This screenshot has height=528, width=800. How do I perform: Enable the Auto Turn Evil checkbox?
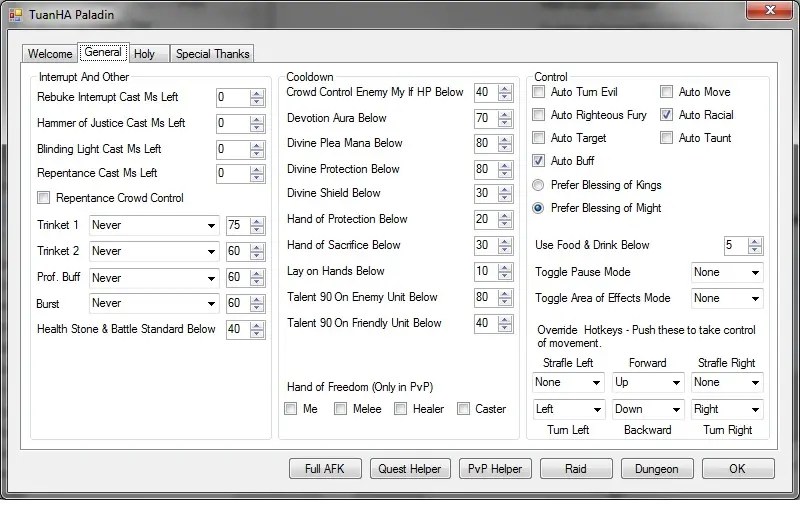[539, 92]
